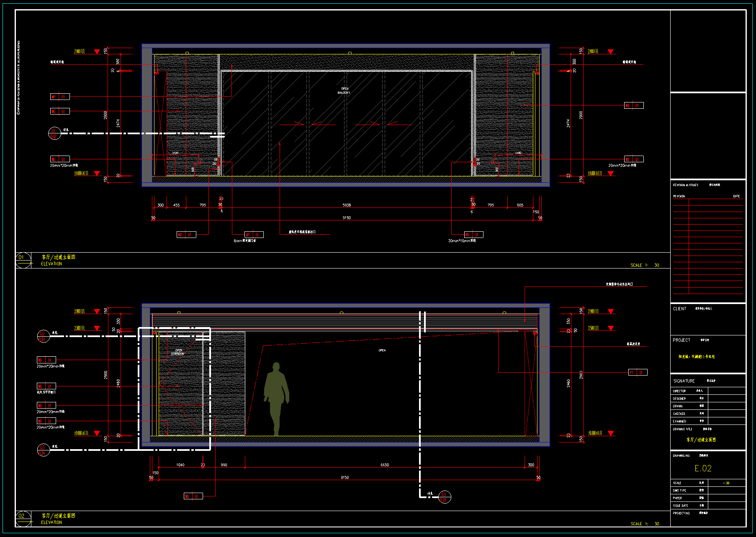
Task: Click the 6mm door frame note under MT 01
Action: [245, 241]
